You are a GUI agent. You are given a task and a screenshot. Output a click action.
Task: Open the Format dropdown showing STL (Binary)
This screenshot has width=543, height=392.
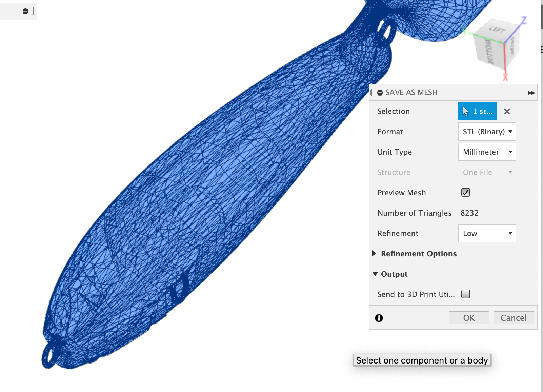[487, 132]
